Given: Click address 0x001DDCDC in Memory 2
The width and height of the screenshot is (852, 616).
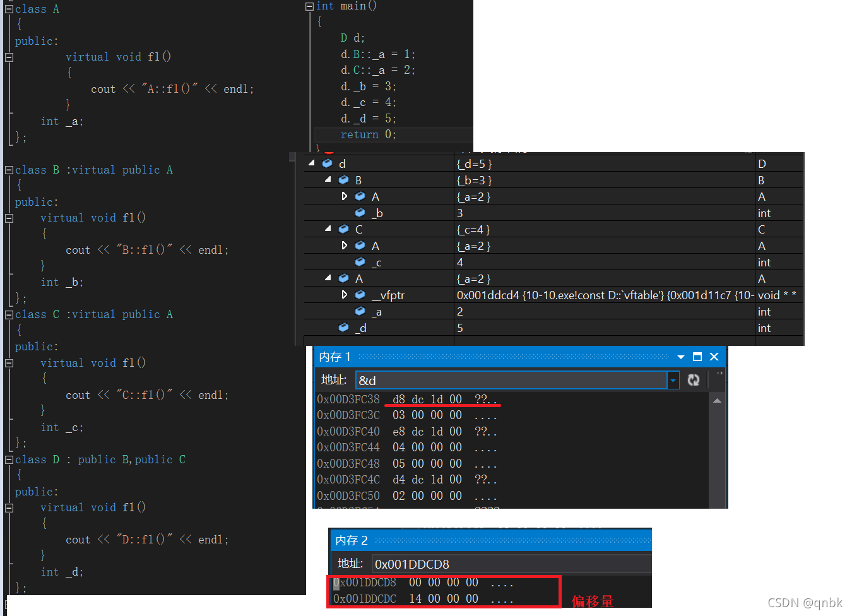Looking at the screenshot, I should (365, 598).
